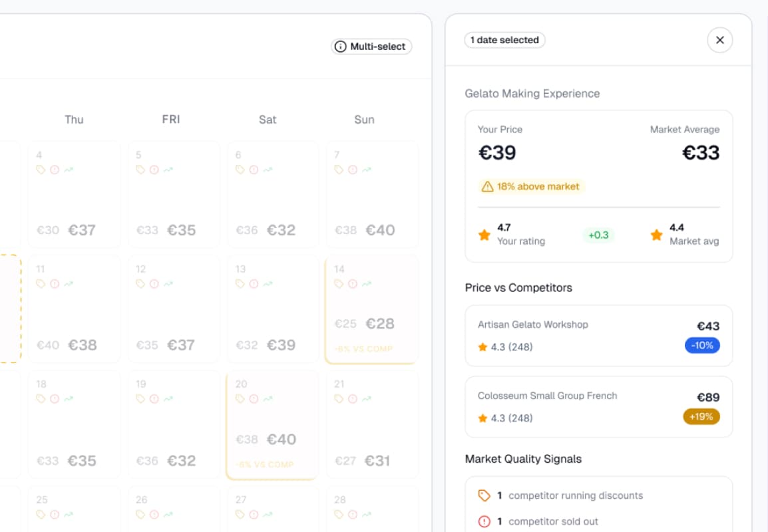Viewport: 768px width, 532px height.
Task: Click the discount tag icon on day 18
Action: click(41, 399)
